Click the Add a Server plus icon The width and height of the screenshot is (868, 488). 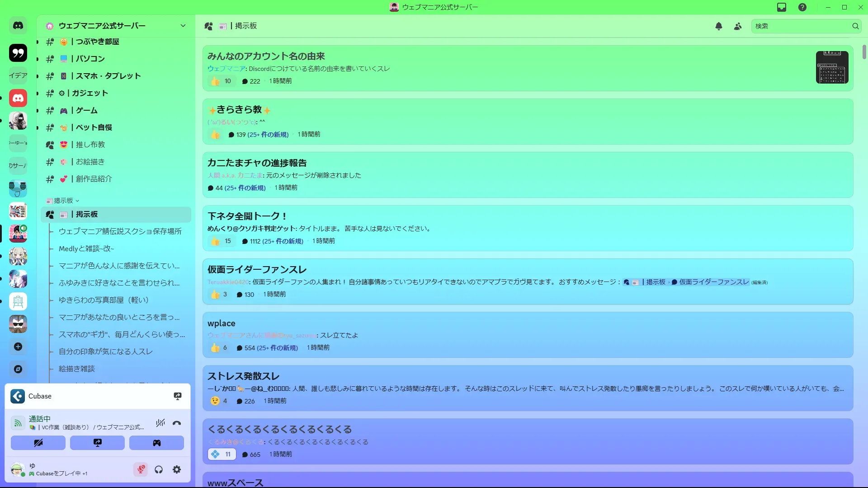coord(18,347)
